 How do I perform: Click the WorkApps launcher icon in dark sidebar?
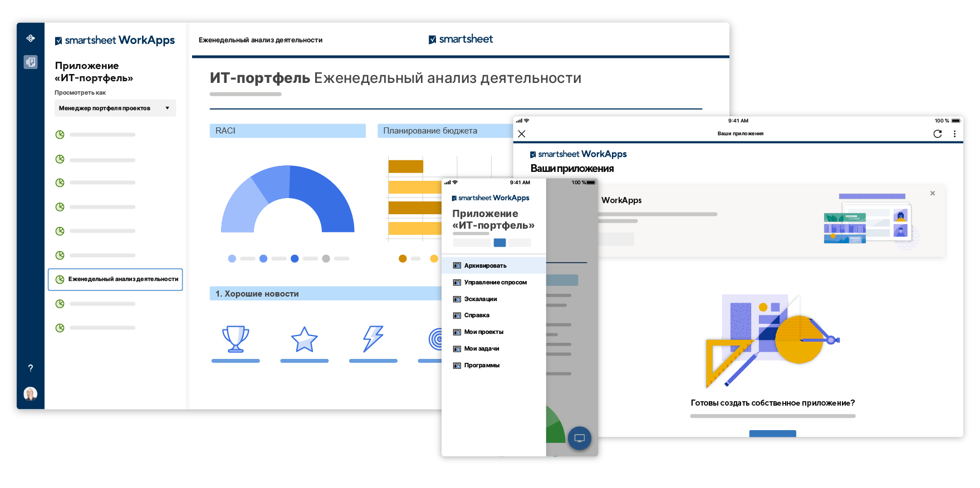click(31, 38)
